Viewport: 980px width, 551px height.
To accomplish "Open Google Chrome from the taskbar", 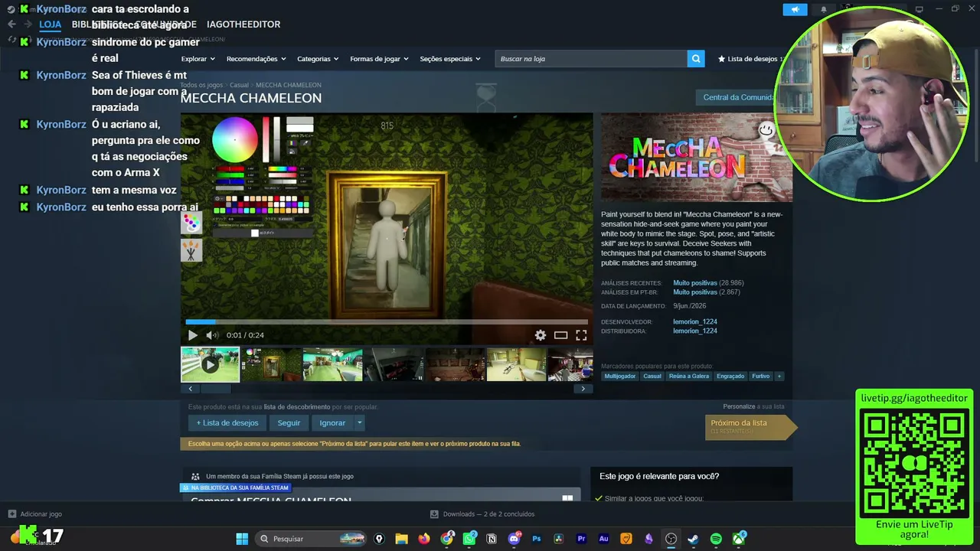I will tap(447, 539).
